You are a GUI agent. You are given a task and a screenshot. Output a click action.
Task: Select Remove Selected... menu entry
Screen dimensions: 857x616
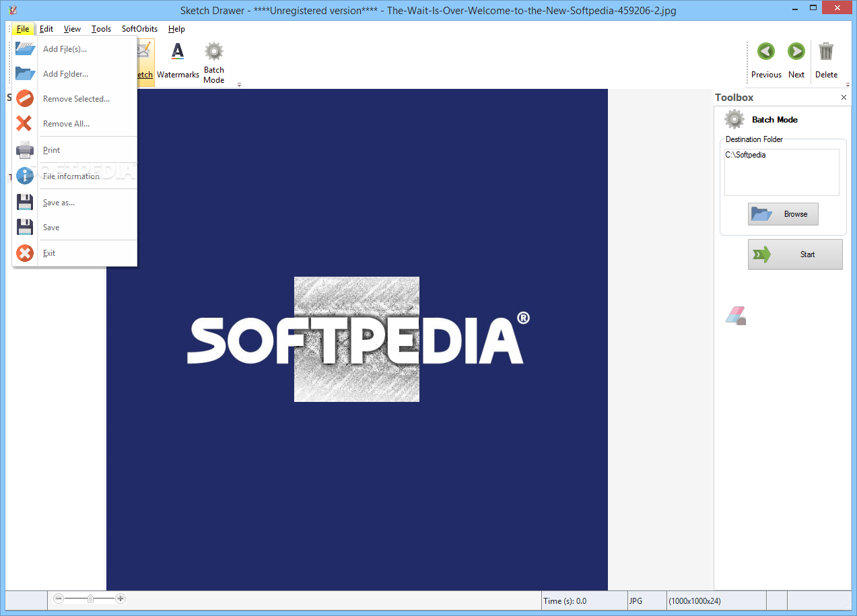(76, 99)
